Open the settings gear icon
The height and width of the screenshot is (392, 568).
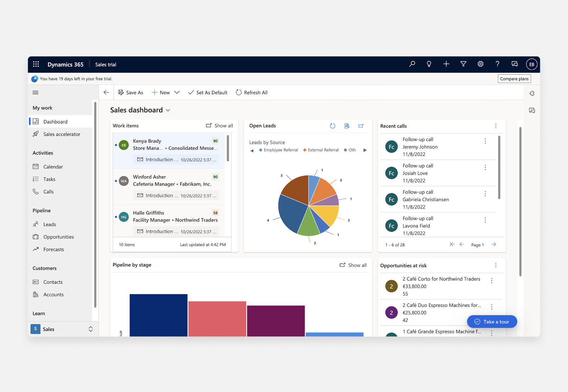tap(480, 64)
